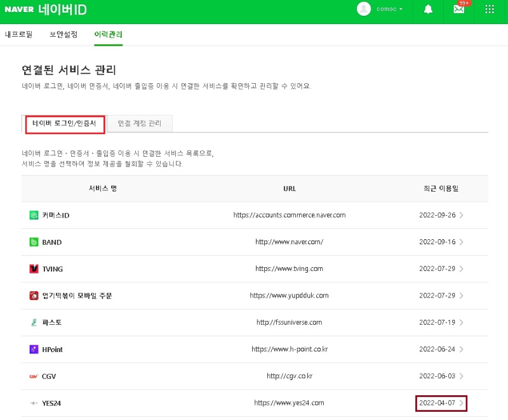Open notifications bell icon
This screenshot has width=508, height=420.
[x=428, y=9]
